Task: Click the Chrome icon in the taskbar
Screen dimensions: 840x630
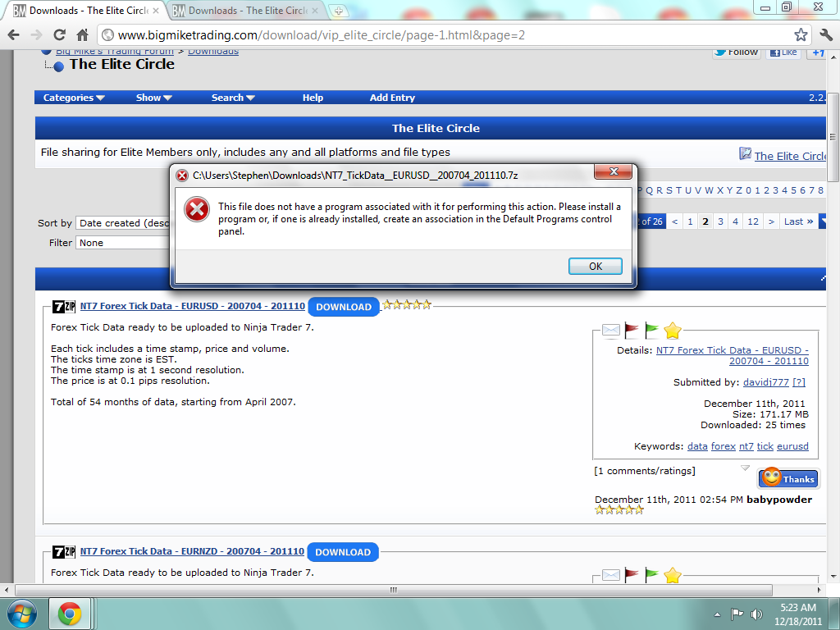Action: 70,614
